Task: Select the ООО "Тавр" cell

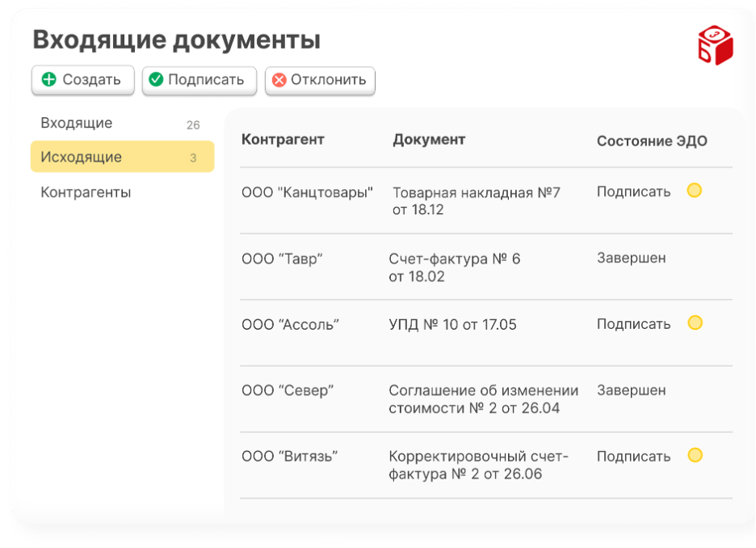Action: click(x=282, y=259)
